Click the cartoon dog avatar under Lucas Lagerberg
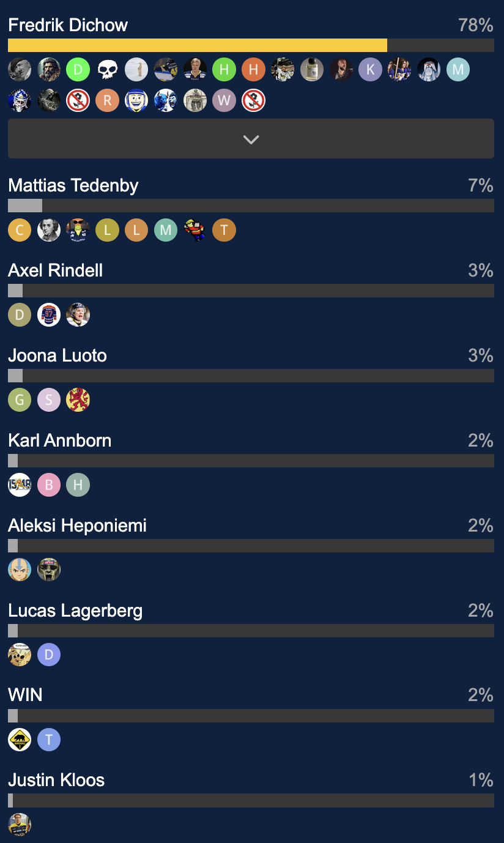Screen dimensions: 504x843 (x=20, y=655)
